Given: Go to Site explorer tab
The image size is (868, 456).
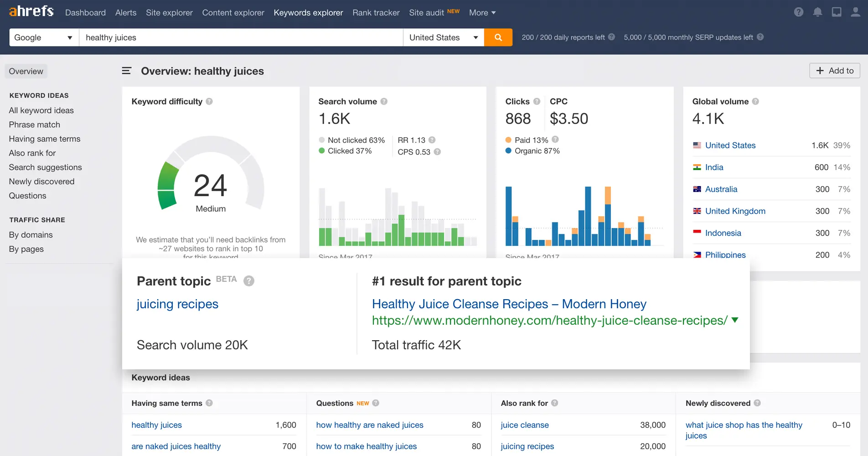Looking at the screenshot, I should tap(169, 13).
